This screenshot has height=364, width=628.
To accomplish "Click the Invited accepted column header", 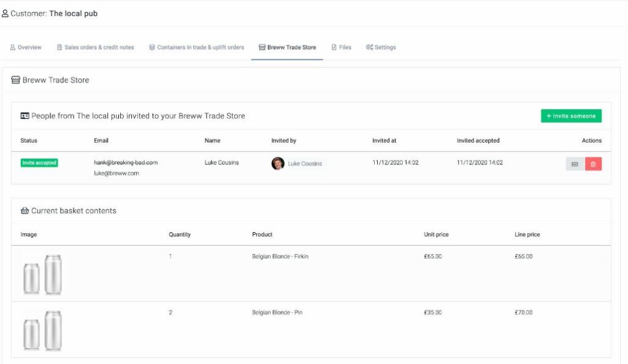I will (x=478, y=140).
